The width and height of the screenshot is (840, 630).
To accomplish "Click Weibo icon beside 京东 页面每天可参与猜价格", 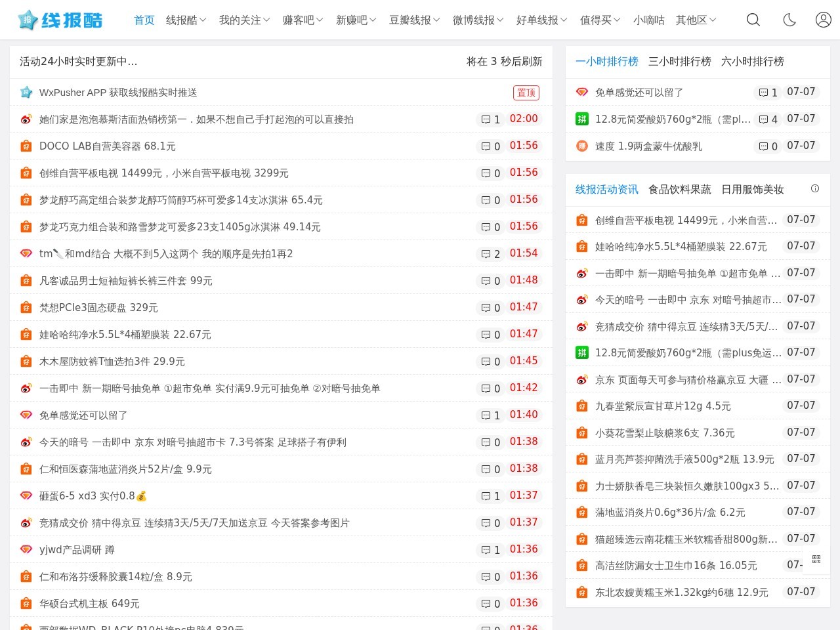I will (582, 379).
